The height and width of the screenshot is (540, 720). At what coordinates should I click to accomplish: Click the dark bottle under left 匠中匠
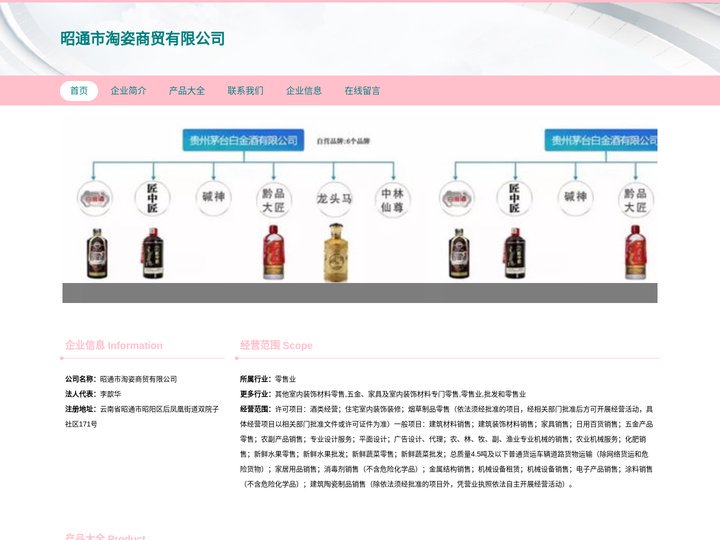pyautogui.click(x=153, y=253)
